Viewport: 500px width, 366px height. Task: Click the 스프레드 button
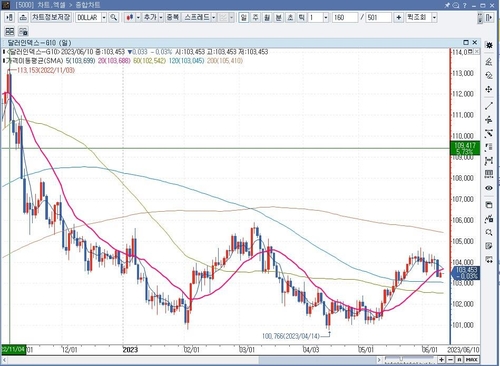click(x=197, y=17)
